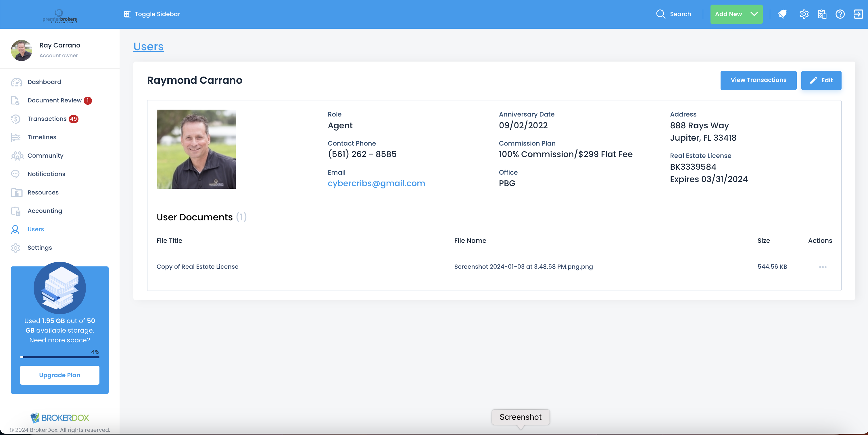Screen dimensions: 868x435
Task: Click the stacked papers storage illustration
Action: click(x=60, y=288)
